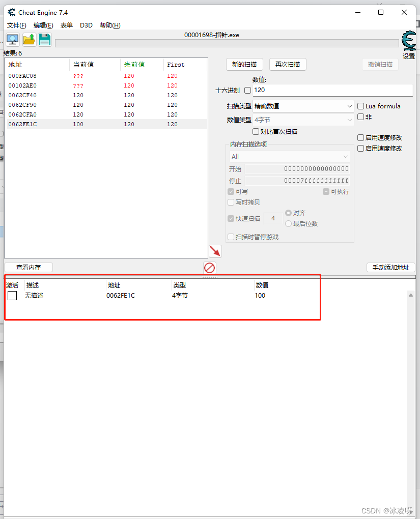Enable the 对比首次扫描 checkbox

(x=256, y=132)
